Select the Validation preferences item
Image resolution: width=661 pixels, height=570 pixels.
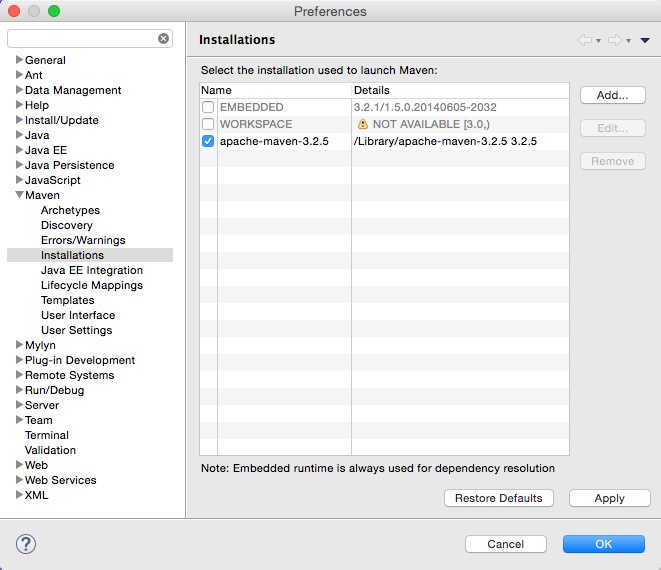coord(50,450)
